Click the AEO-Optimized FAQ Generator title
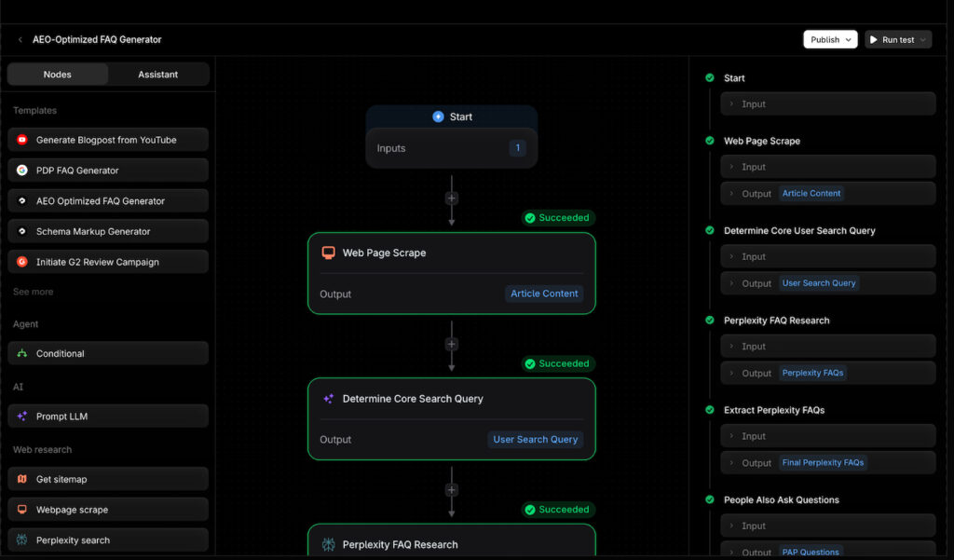The width and height of the screenshot is (954, 560). pos(97,39)
